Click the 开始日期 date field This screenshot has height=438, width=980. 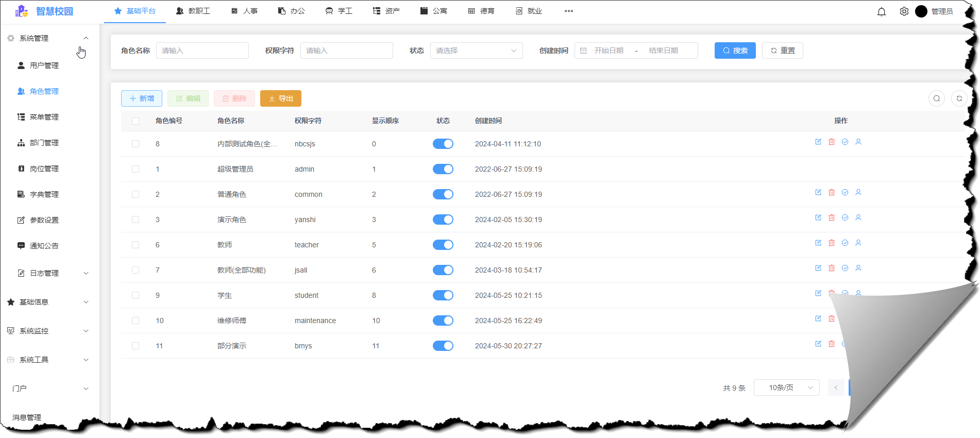[609, 50]
